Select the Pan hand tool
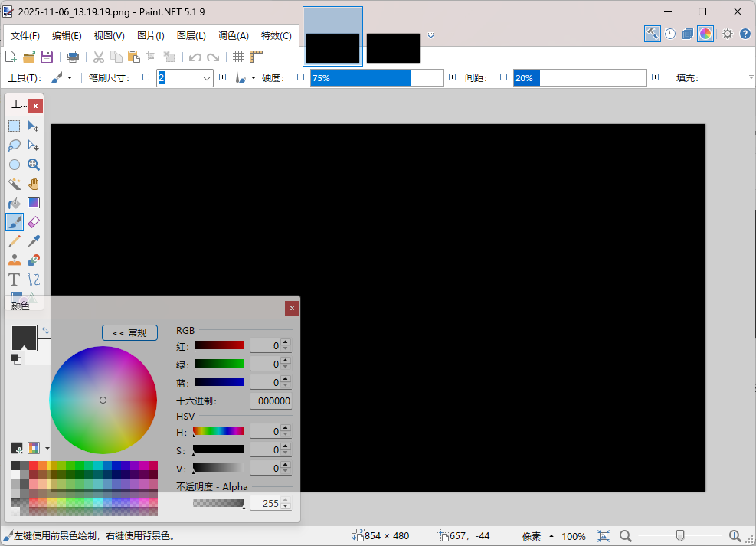 pos(34,184)
